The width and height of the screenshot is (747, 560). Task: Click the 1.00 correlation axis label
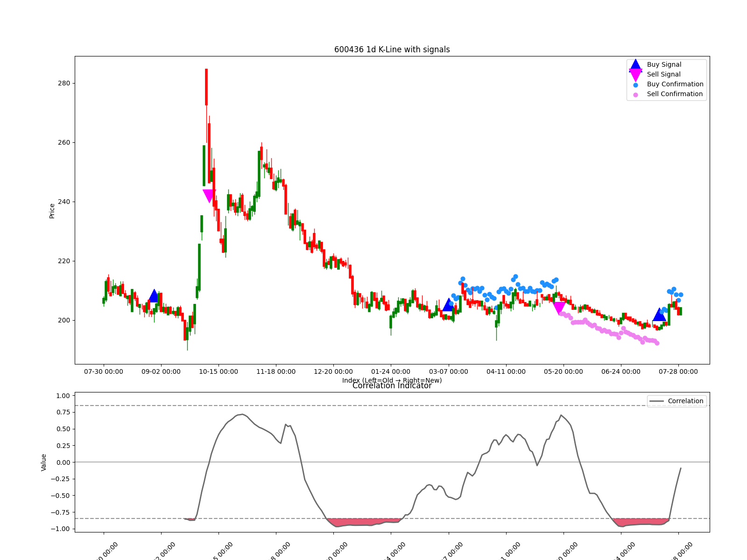tap(63, 396)
